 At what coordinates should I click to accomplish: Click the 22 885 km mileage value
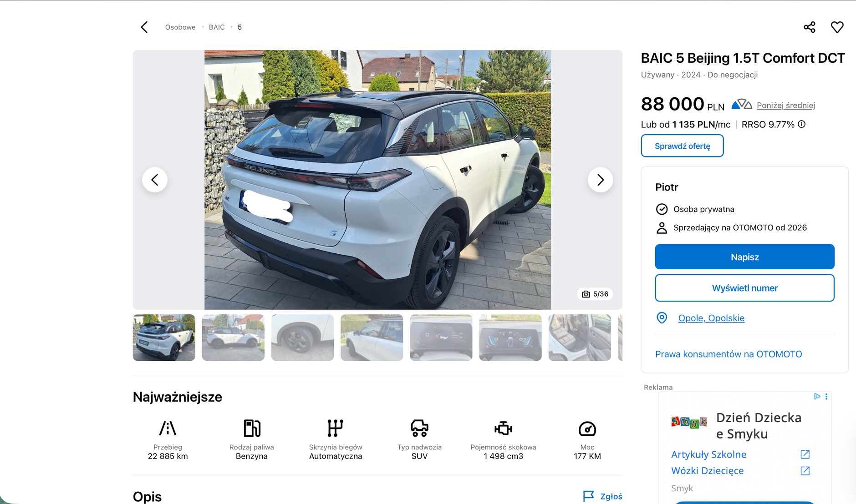point(168,456)
